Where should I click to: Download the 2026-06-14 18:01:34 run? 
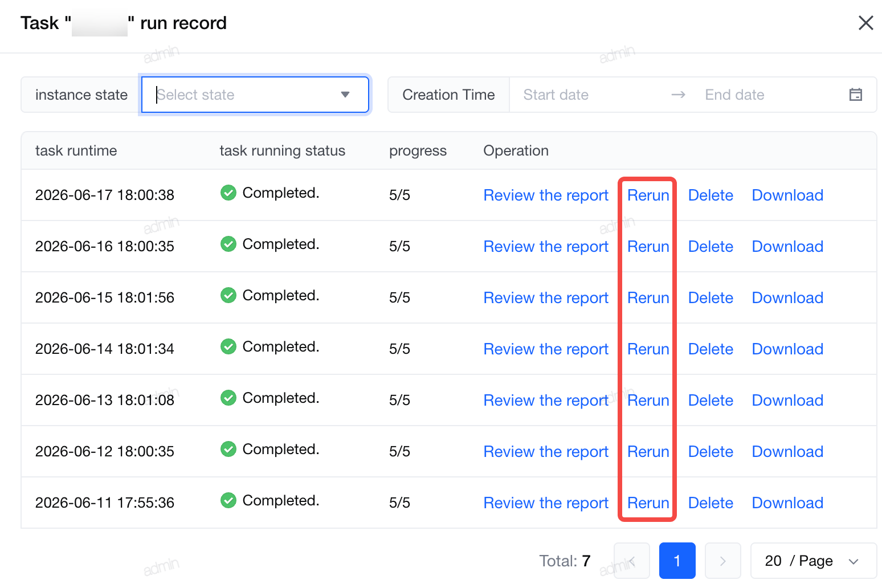click(x=787, y=349)
